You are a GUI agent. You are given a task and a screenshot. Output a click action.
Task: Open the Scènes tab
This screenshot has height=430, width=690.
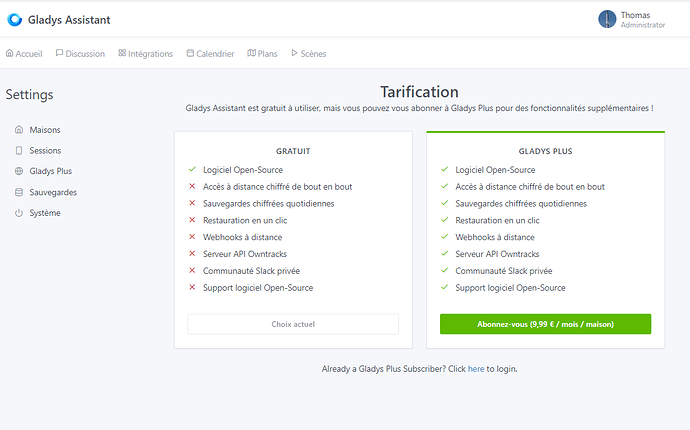pyautogui.click(x=308, y=54)
